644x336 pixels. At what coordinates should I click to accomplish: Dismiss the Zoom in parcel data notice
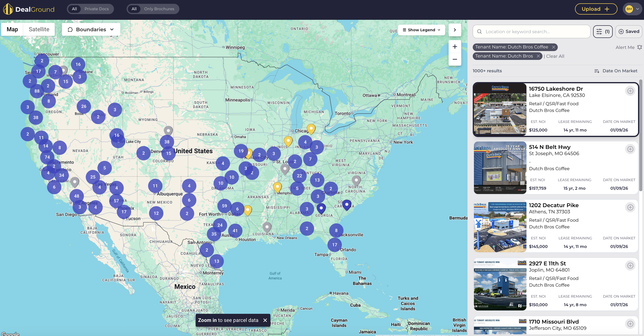click(265, 320)
